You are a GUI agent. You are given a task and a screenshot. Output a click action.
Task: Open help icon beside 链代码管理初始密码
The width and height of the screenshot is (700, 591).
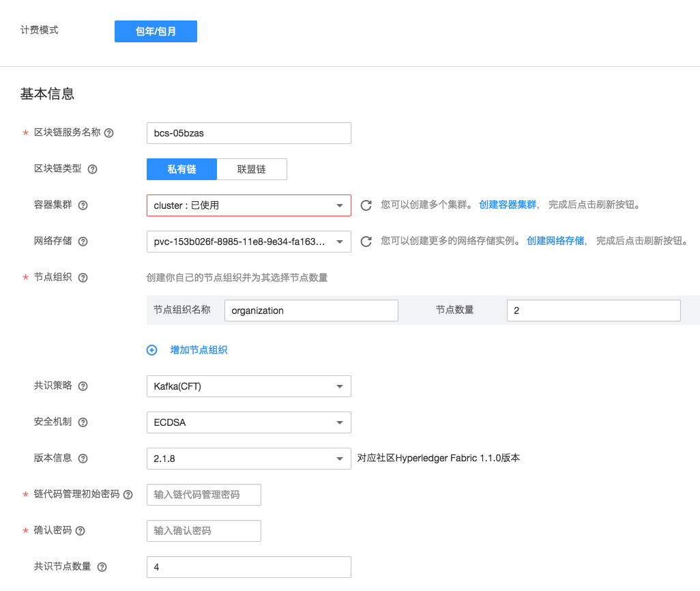(x=128, y=495)
